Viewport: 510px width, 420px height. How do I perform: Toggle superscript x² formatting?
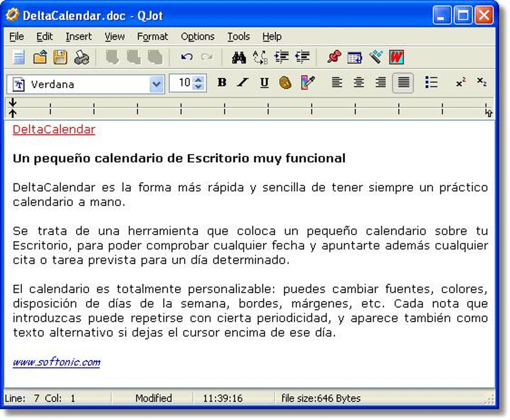[460, 82]
